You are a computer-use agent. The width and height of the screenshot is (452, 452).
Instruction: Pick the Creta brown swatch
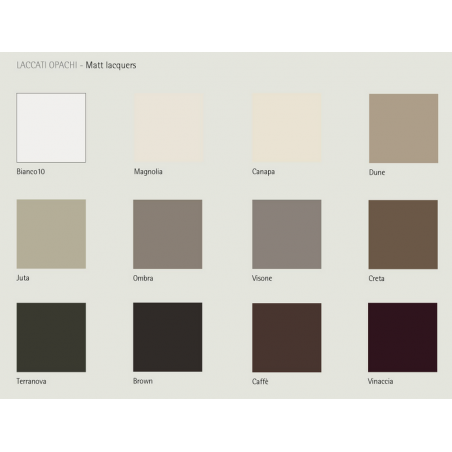click(x=403, y=234)
